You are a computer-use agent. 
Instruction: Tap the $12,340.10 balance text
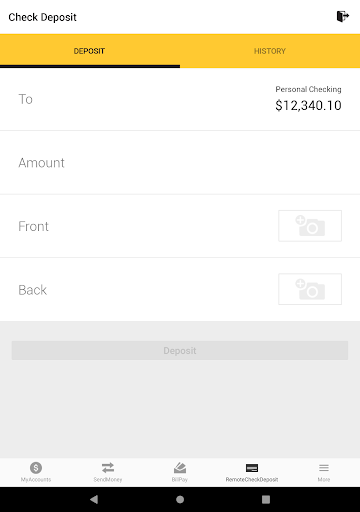tap(308, 106)
